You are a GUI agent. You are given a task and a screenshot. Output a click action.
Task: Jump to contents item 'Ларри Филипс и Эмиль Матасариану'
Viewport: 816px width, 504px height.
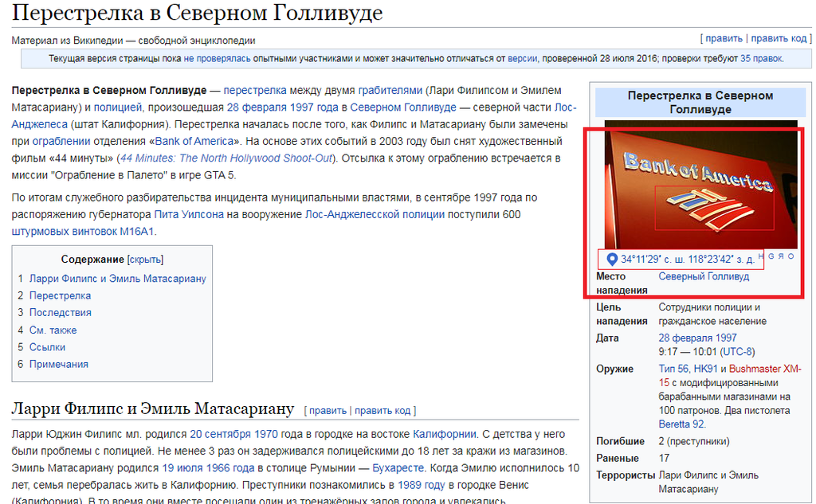[x=118, y=278]
